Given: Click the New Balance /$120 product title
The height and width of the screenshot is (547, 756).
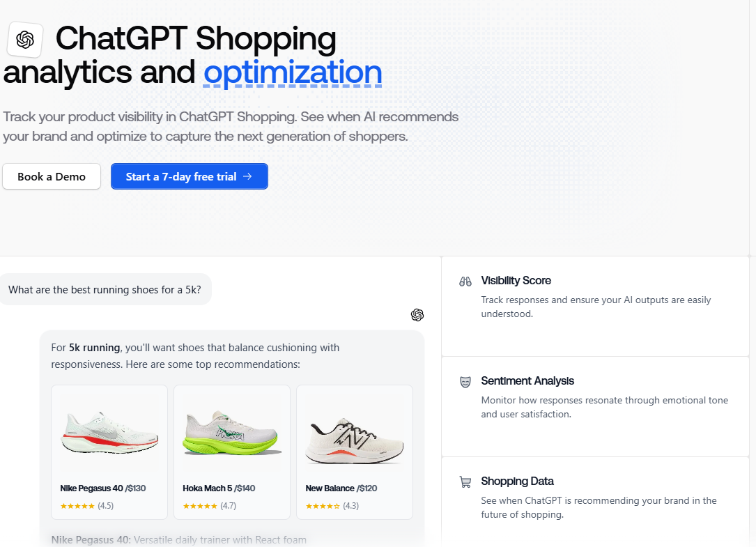Looking at the screenshot, I should tap(341, 488).
